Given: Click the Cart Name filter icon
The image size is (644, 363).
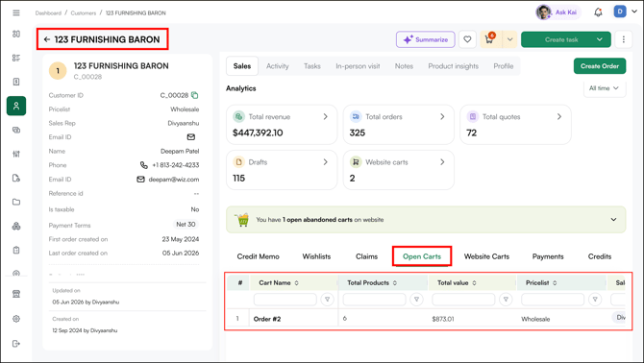Looking at the screenshot, I should (328, 300).
